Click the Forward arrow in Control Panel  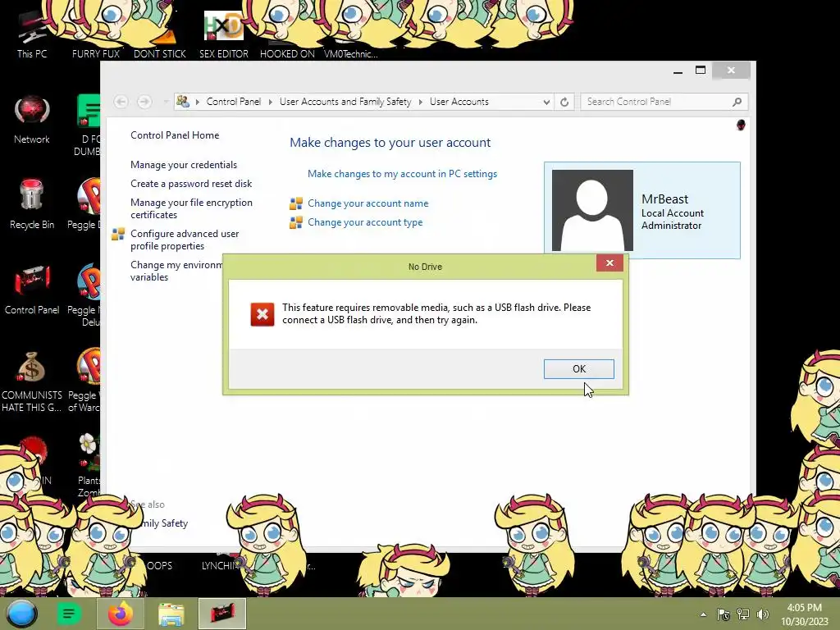(x=144, y=102)
